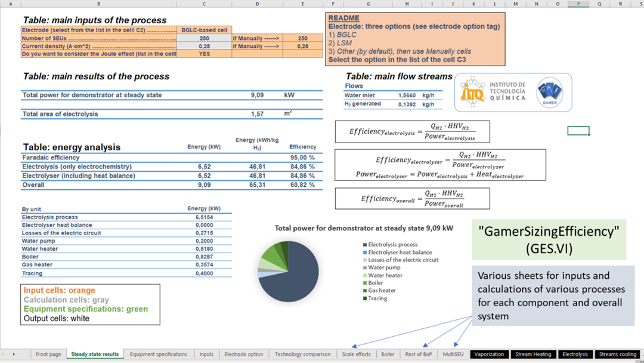Click the column P header
The image size is (644, 363).
(578, 4)
